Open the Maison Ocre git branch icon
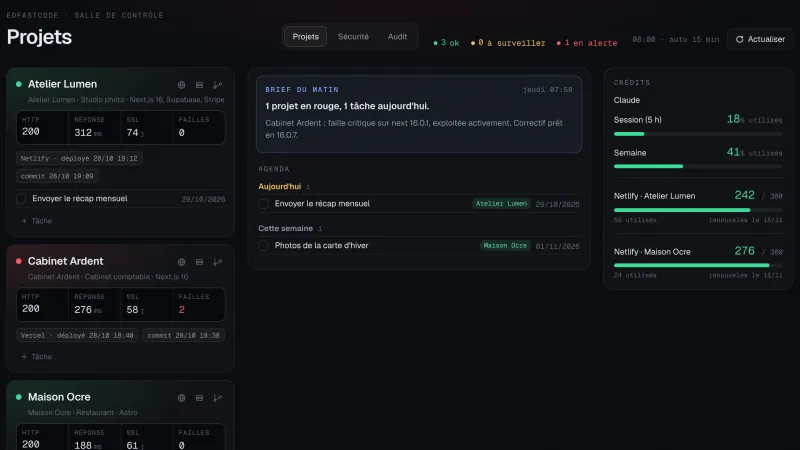This screenshot has height=450, width=800. [217, 397]
